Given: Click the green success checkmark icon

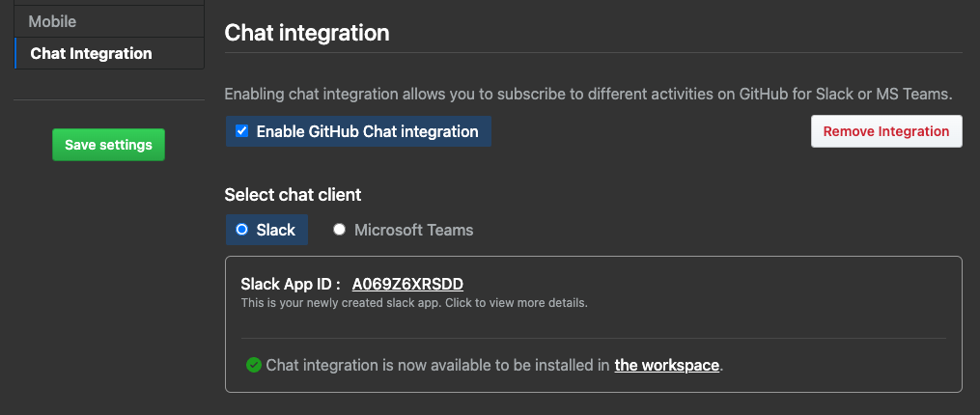Looking at the screenshot, I should pyautogui.click(x=254, y=365).
